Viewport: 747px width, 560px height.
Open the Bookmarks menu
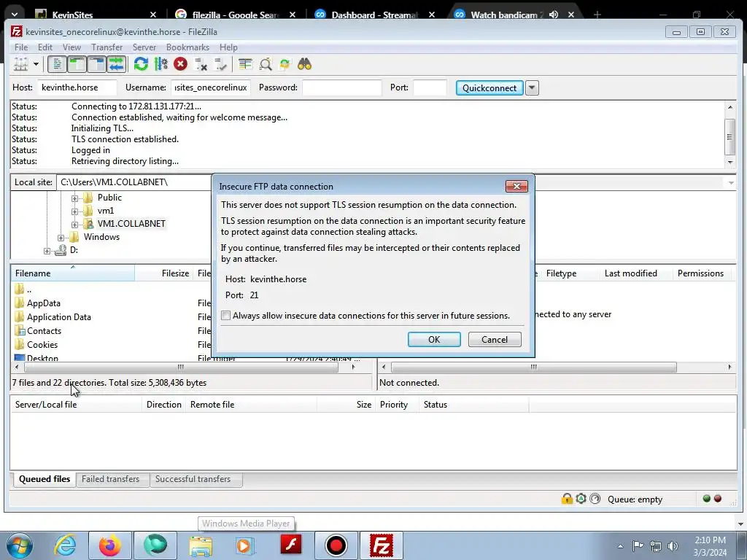point(187,47)
